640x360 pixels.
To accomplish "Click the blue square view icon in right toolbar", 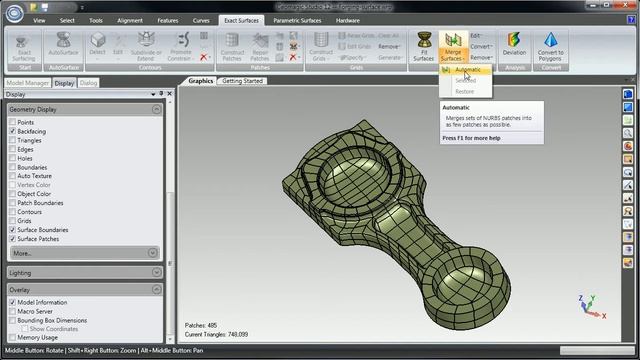I will tap(628, 107).
